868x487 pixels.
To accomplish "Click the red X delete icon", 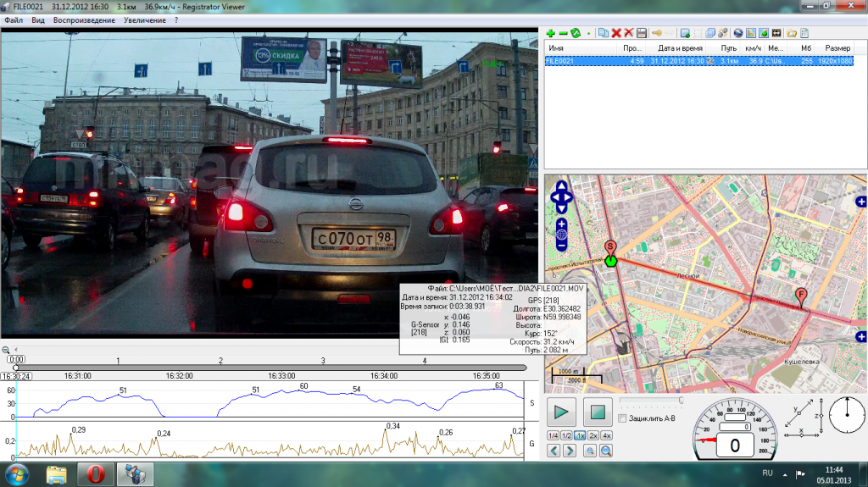I will click(615, 33).
